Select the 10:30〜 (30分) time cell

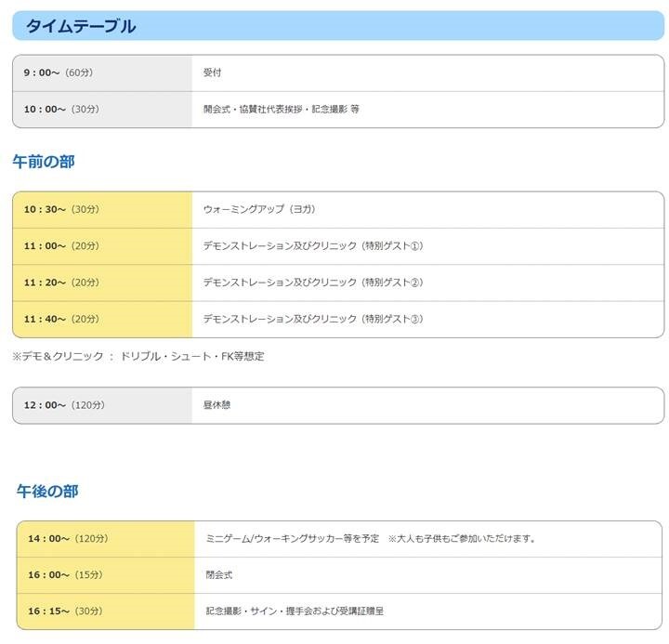click(x=61, y=209)
